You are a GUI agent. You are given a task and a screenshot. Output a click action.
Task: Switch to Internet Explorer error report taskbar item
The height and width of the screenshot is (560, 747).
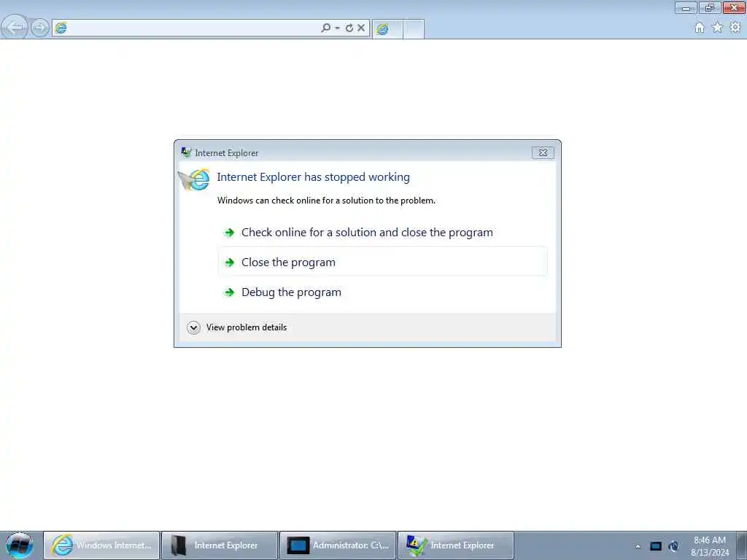[x=455, y=545]
